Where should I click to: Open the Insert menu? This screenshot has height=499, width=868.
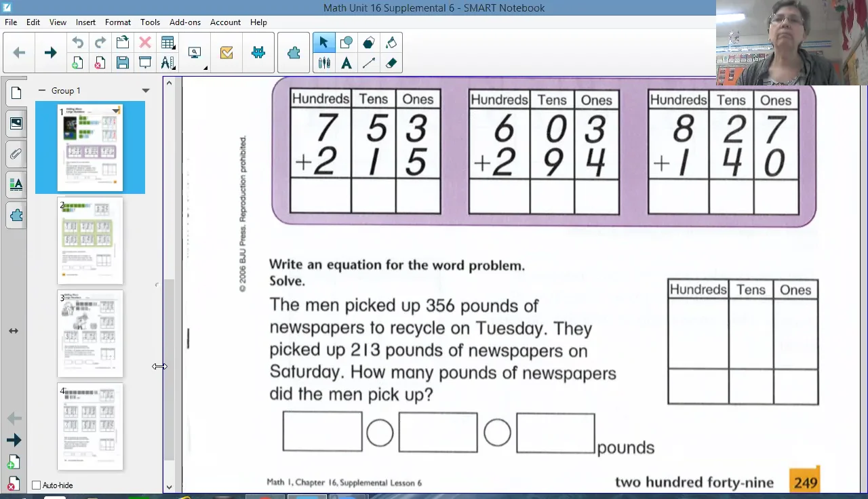pos(85,22)
